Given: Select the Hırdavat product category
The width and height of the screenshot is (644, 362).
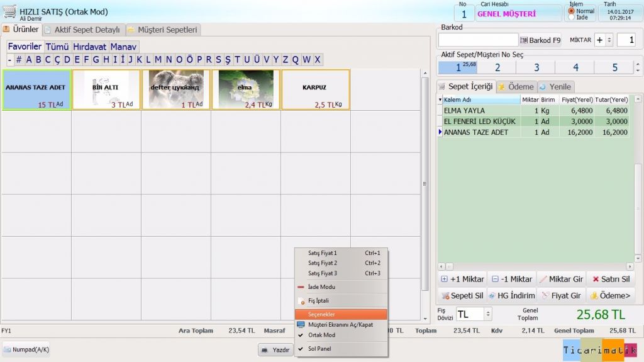Looking at the screenshot, I should click(x=90, y=47).
